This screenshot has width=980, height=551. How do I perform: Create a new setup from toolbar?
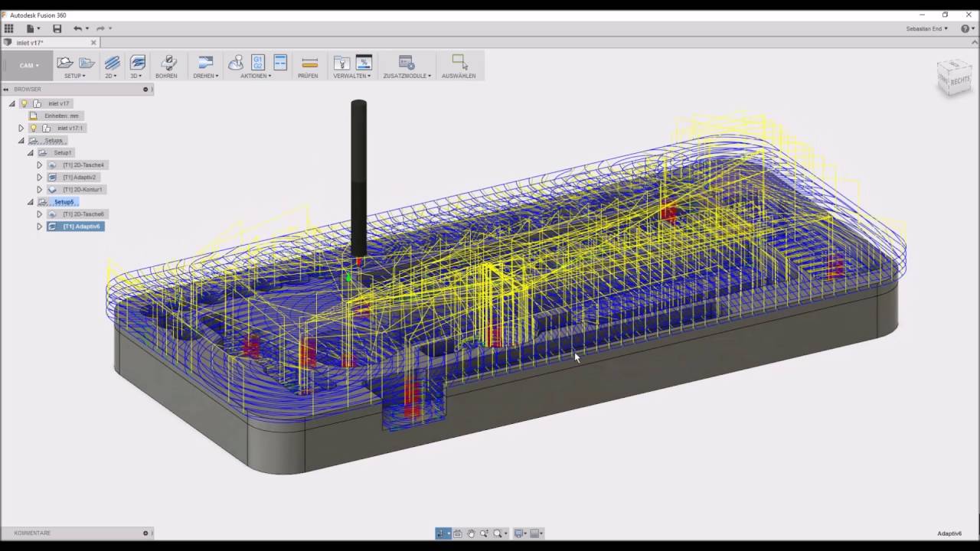pos(65,63)
